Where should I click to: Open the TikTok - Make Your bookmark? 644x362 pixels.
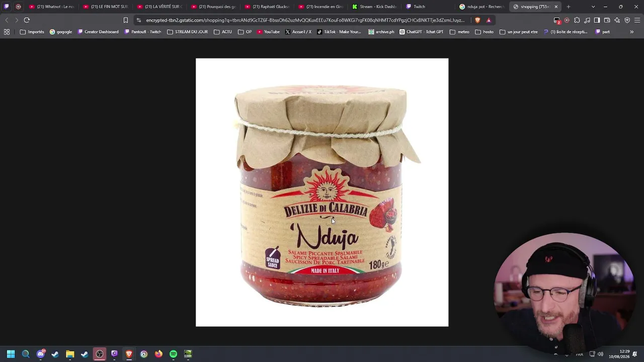339,32
